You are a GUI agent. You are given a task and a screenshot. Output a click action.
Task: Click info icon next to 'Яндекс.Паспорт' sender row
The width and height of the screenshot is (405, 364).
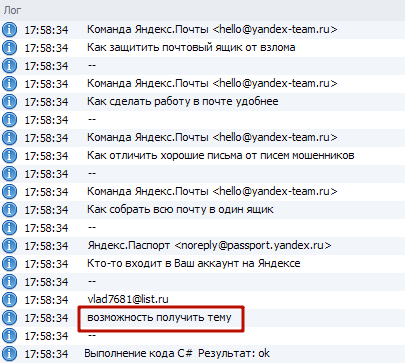tap(9, 246)
